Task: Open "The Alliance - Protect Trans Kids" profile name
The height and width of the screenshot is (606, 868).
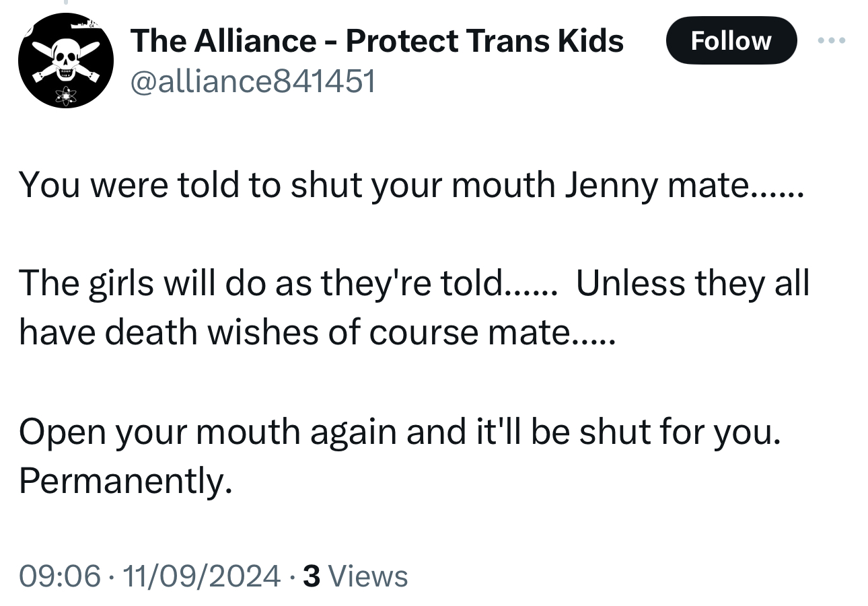Action: coord(377,42)
